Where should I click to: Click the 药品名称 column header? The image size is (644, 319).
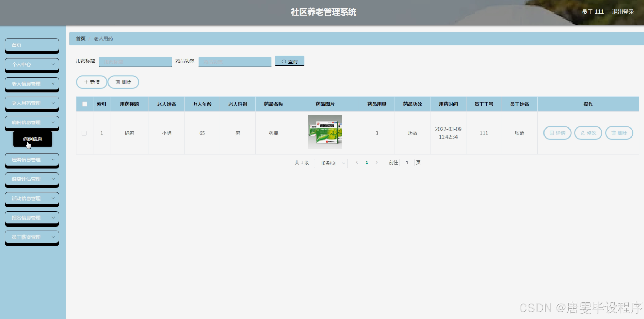(x=273, y=104)
